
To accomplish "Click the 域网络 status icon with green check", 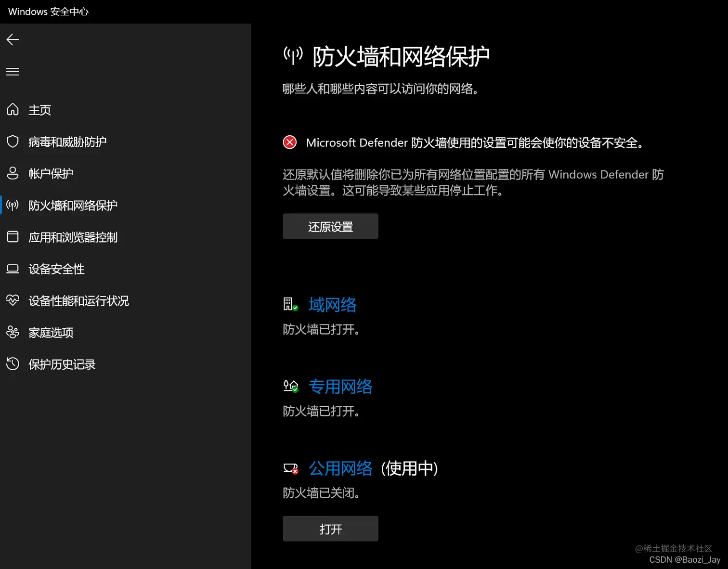I will pyautogui.click(x=290, y=304).
